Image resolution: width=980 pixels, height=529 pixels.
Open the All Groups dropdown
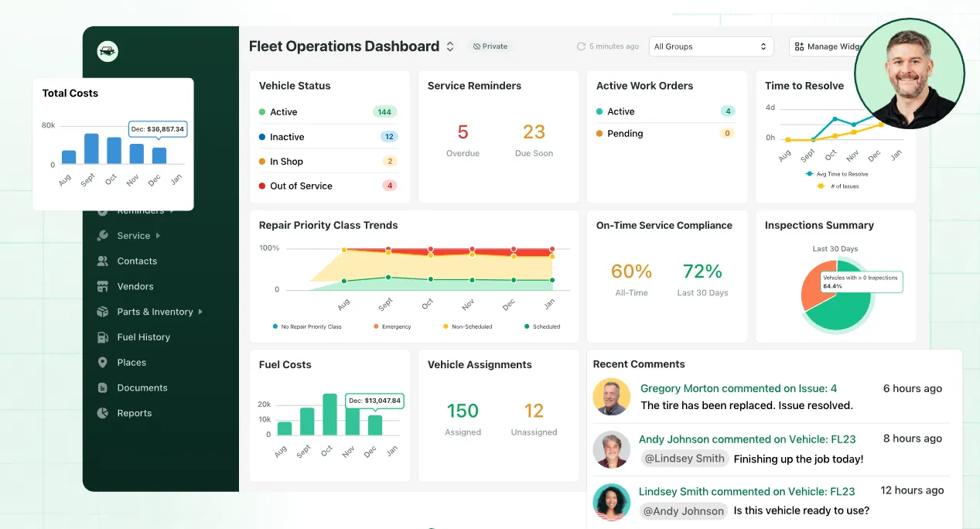point(710,46)
